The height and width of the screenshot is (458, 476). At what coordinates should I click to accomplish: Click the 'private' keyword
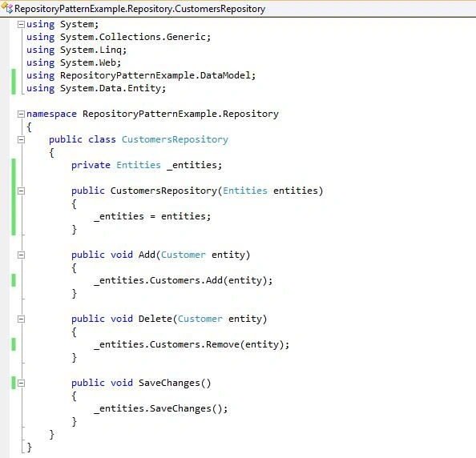[x=91, y=165]
